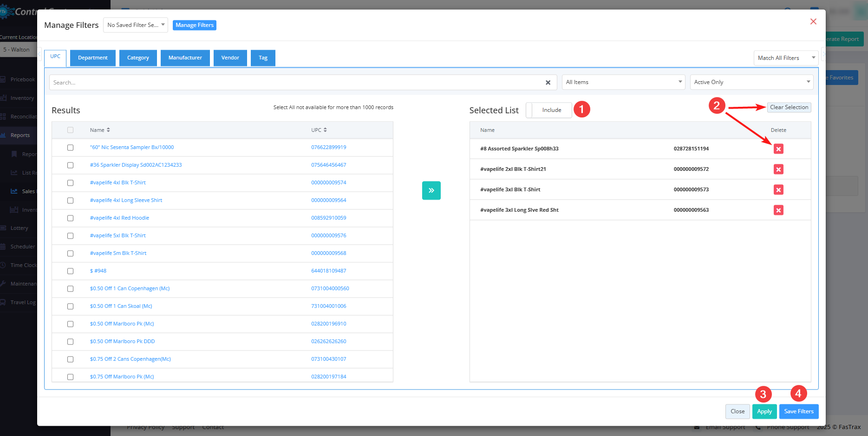Remove #vapelife 3xl Long Slve Red Sht
Viewport: 868px width, 436px height.
click(778, 210)
